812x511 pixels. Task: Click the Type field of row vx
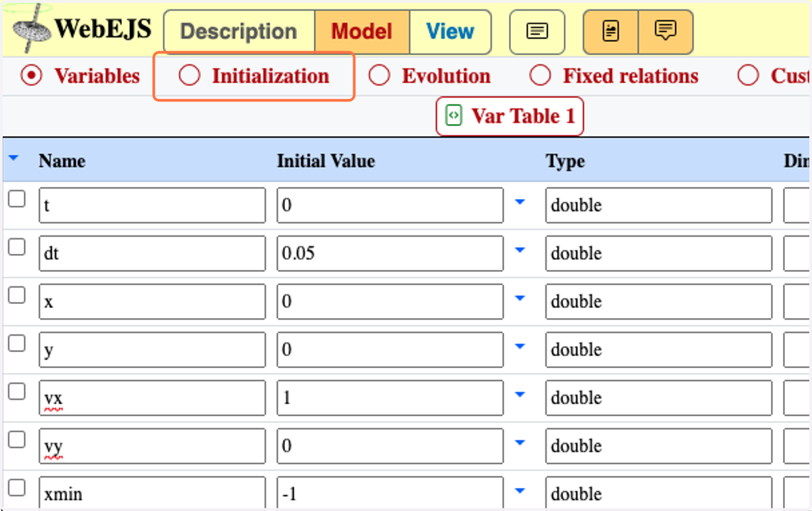click(x=659, y=397)
